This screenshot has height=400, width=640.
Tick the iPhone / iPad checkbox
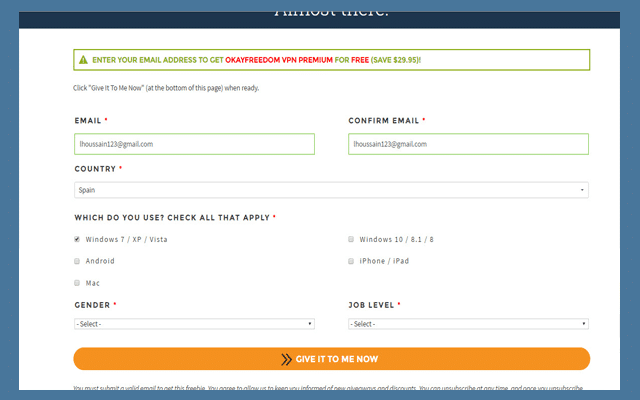(x=351, y=261)
